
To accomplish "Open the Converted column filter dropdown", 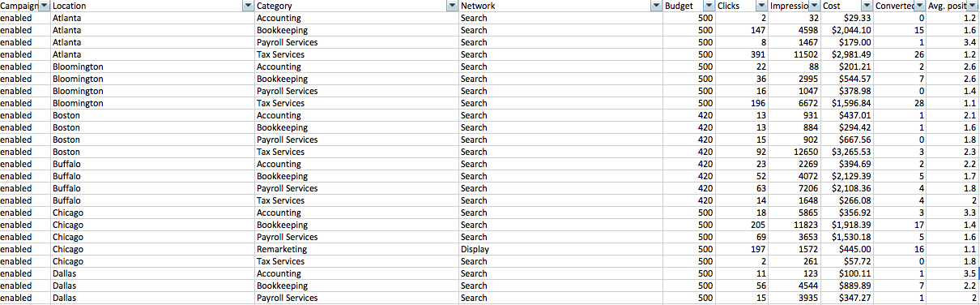I will 920,6.
